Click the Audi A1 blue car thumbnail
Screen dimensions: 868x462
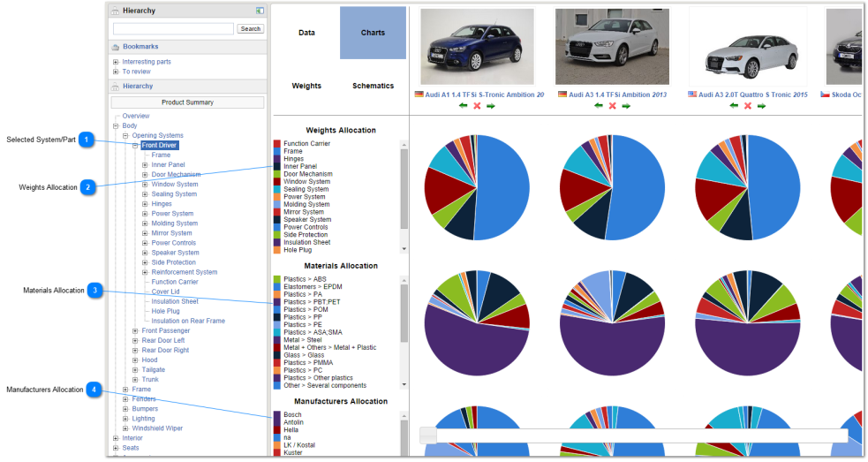click(x=477, y=47)
